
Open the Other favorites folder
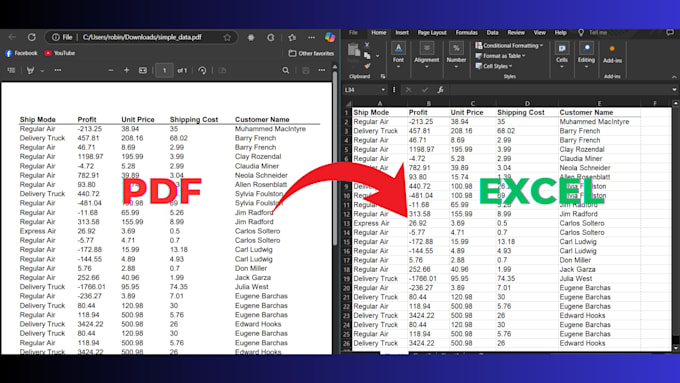pos(311,53)
